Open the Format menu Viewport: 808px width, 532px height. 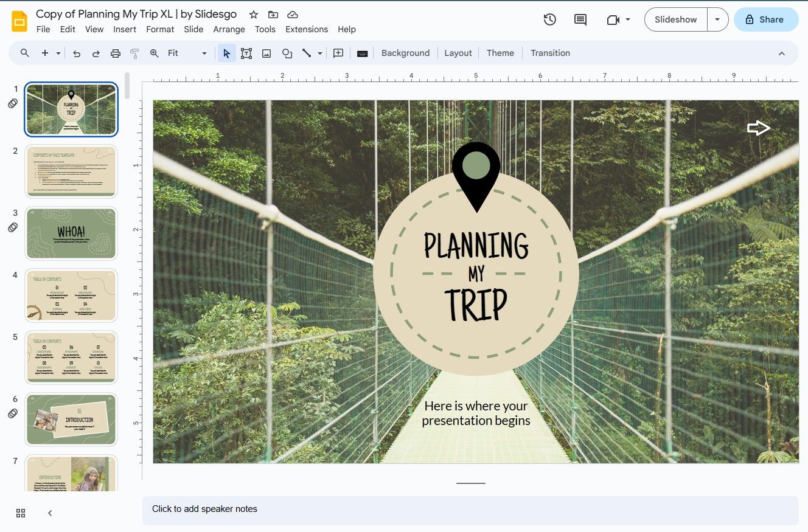(x=160, y=29)
